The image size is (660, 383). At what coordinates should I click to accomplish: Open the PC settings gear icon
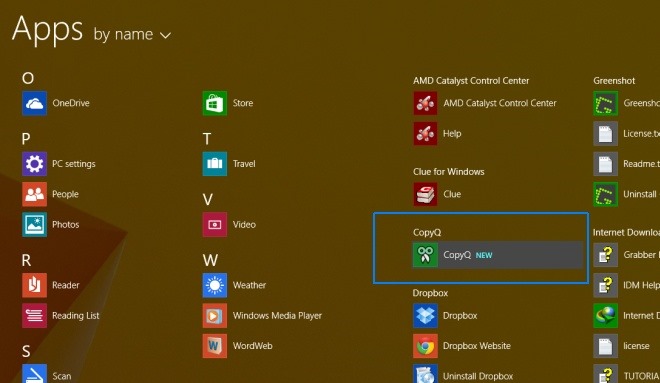pos(35,164)
